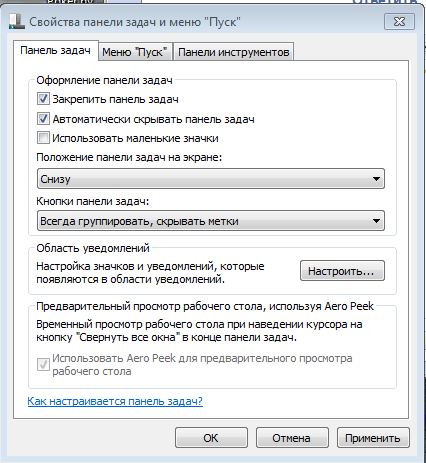Uncheck 'Автоматически скрывать панель задач'

43,119
